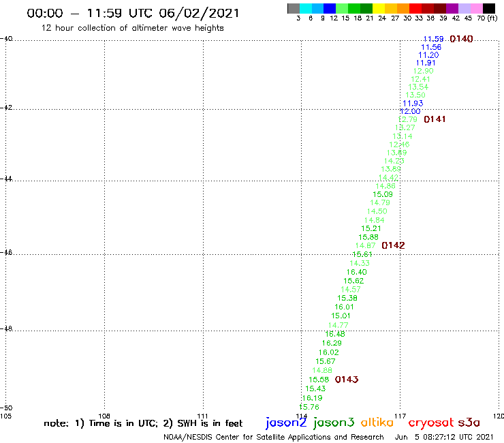Click the reading 14.84
The width and height of the screenshot is (504, 443).
click(x=374, y=220)
